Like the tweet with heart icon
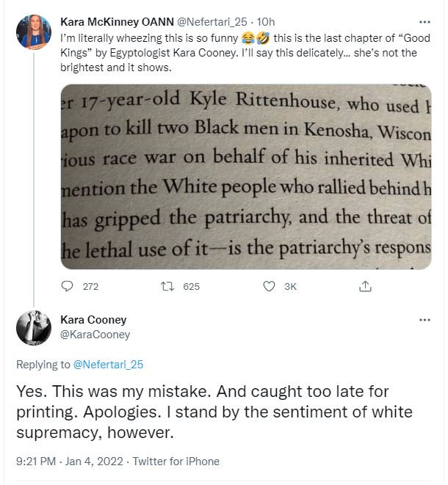Image resolution: width=448 pixels, height=485 pixels. pyautogui.click(x=269, y=286)
